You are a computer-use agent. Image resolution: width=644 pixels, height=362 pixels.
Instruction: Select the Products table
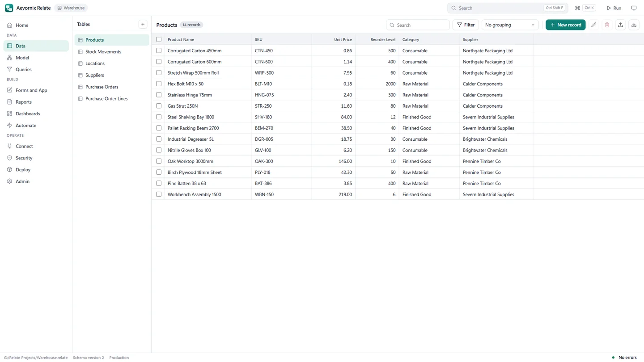[x=112, y=40]
